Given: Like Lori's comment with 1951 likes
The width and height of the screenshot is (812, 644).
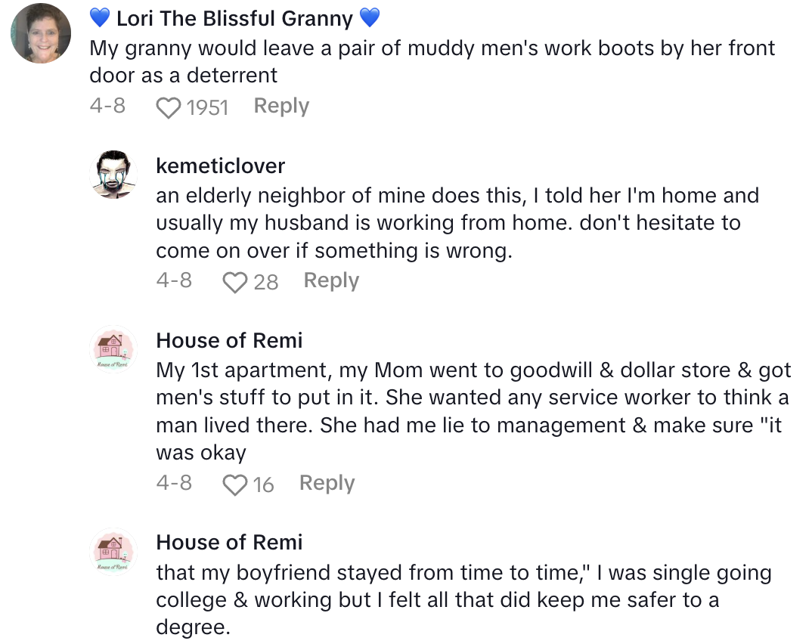Looking at the screenshot, I should point(169,108).
